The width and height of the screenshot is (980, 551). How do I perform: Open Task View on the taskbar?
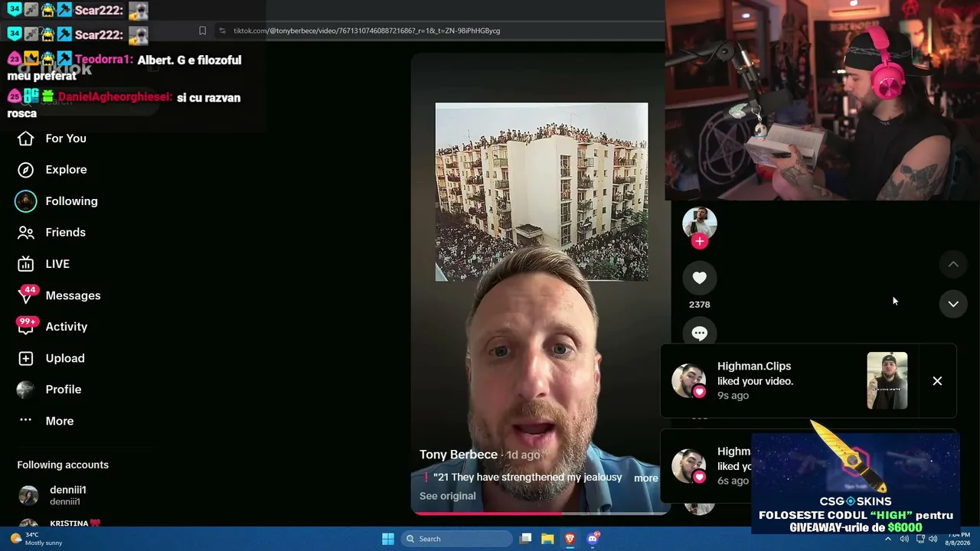525,539
